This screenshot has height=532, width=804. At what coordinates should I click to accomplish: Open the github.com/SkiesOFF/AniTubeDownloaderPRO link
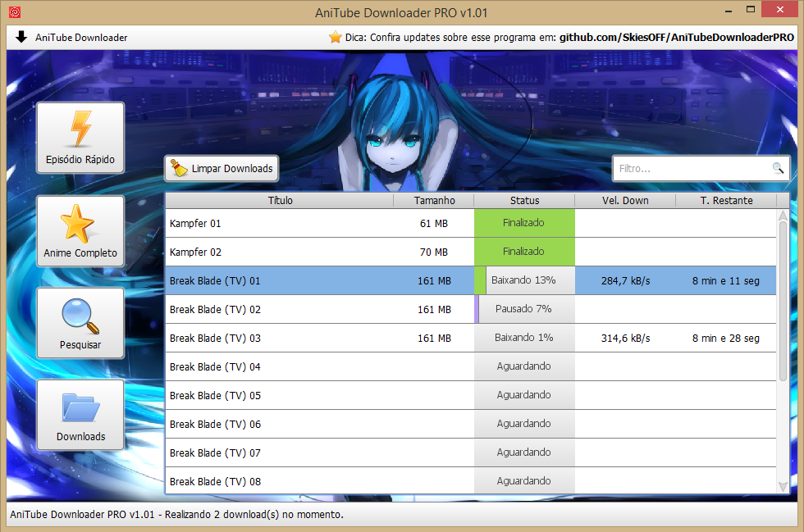(676, 38)
